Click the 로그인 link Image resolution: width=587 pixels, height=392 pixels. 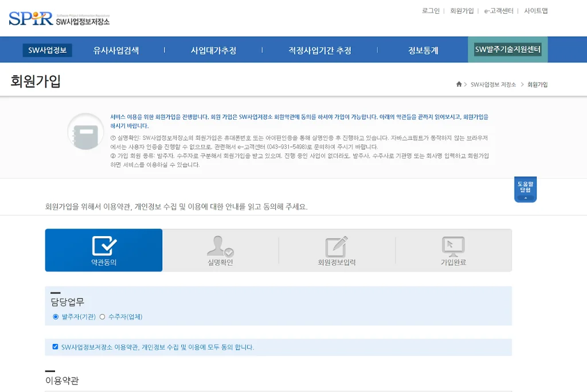tap(431, 11)
